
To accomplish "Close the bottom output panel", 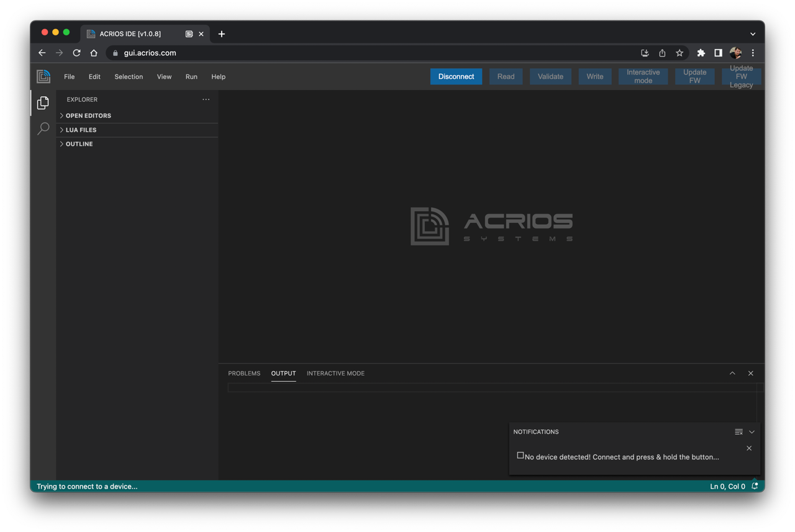I will [750, 373].
